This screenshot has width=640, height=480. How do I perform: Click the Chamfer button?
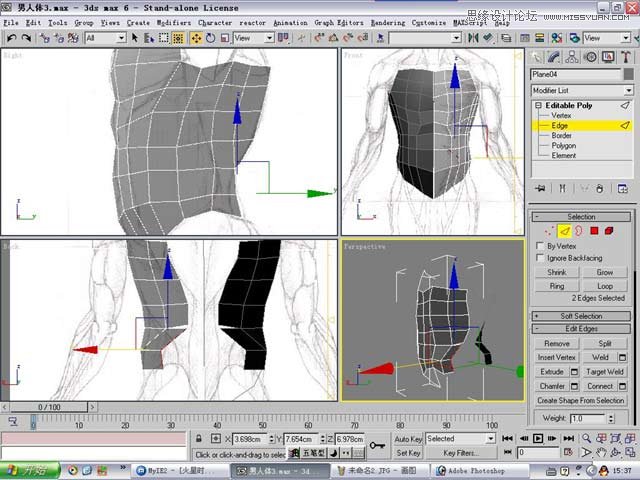[551, 386]
